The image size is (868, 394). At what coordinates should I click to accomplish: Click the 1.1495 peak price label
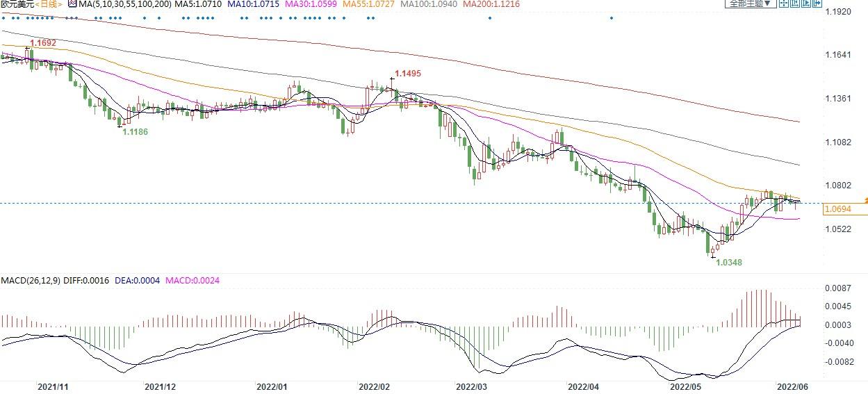point(407,73)
